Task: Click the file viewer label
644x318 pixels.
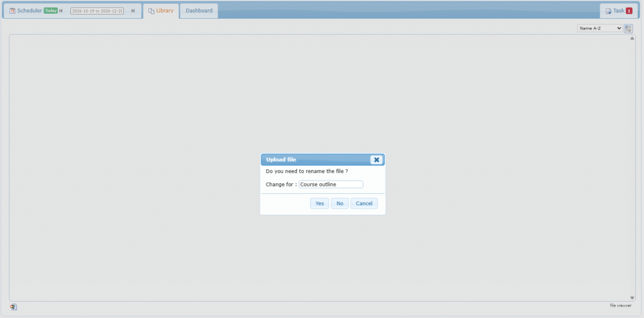Action: pyautogui.click(x=621, y=305)
